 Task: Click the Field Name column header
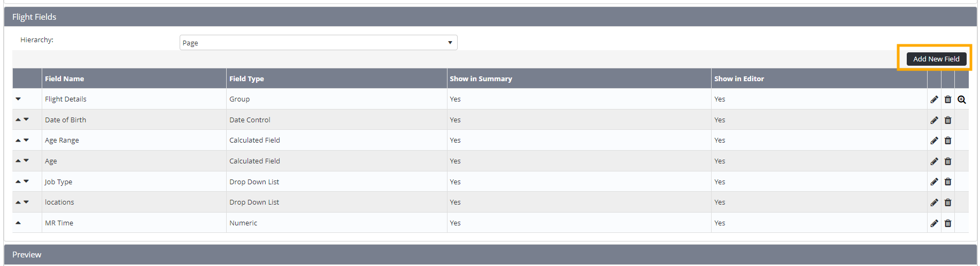tap(65, 79)
